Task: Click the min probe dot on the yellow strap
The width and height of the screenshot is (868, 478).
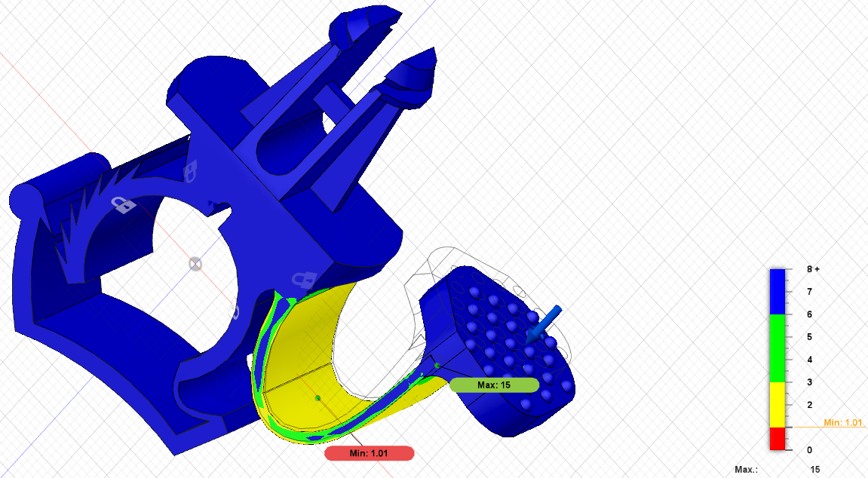Action: (x=317, y=398)
